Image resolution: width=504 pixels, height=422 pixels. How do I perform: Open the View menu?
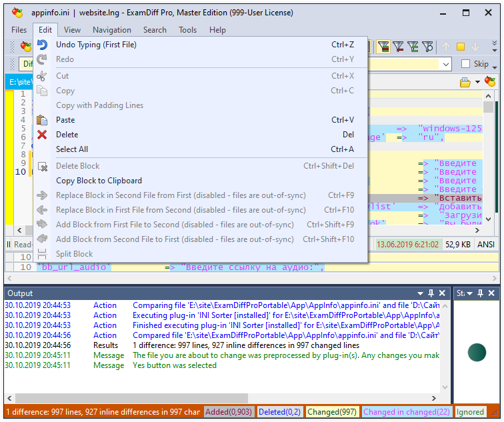pos(72,30)
